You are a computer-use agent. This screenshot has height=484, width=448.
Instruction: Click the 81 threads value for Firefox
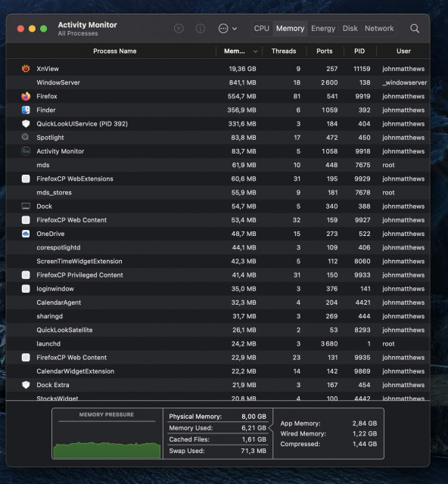(x=297, y=96)
